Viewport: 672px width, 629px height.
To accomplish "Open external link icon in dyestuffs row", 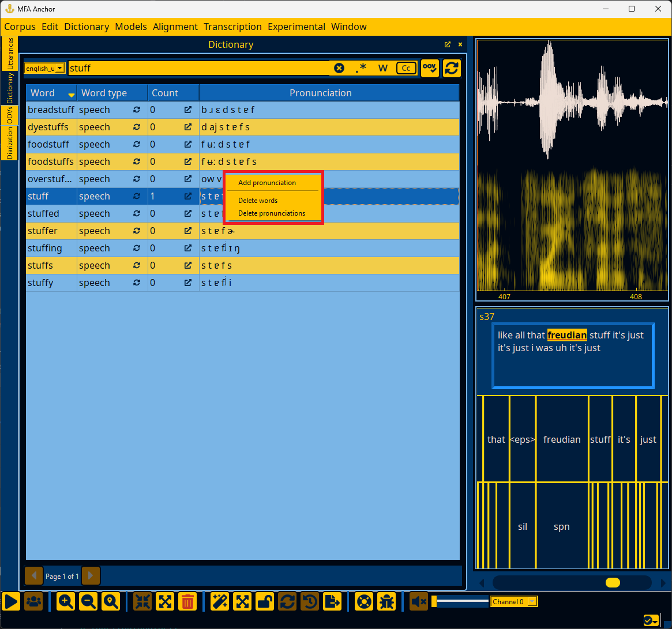I will click(x=187, y=127).
